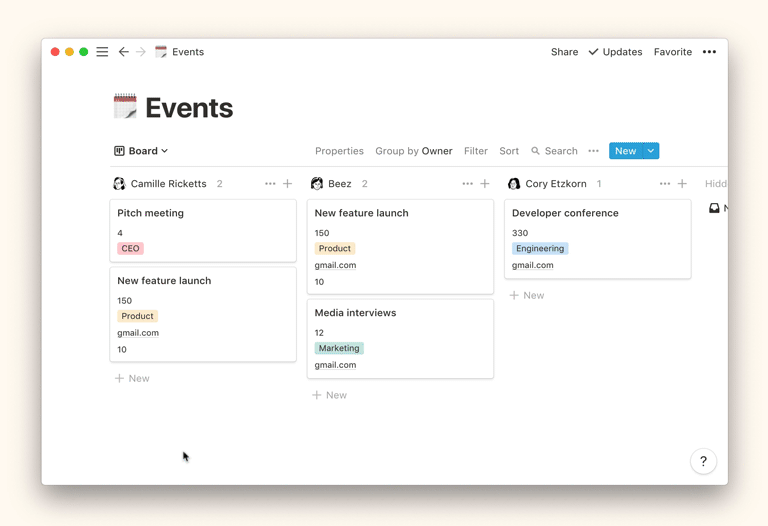
Task: Open the Filter menu
Action: coord(475,151)
